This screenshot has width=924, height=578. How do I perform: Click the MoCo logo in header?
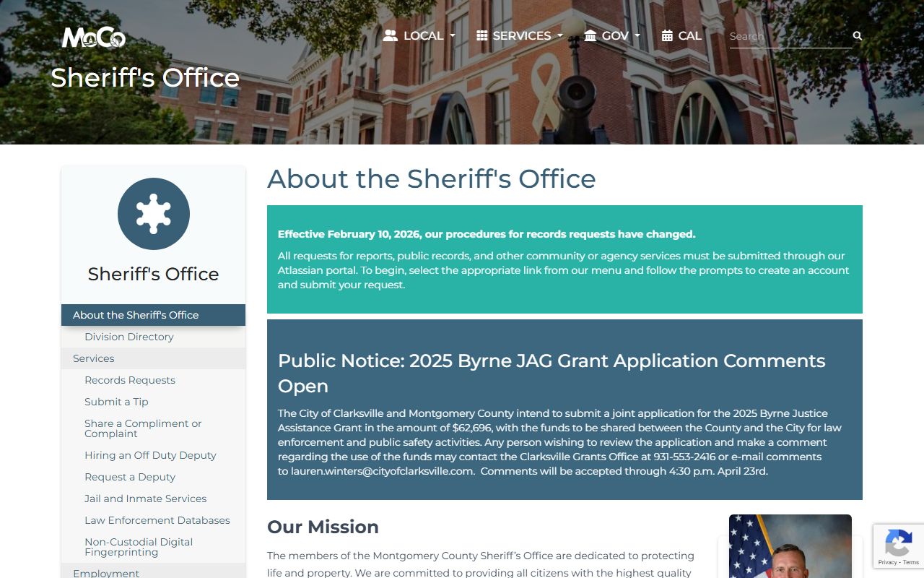click(x=94, y=37)
